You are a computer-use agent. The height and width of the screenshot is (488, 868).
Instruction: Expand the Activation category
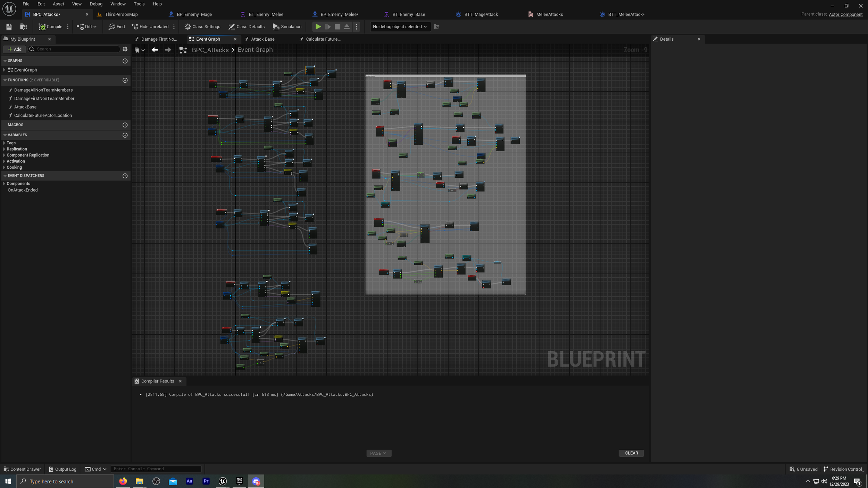click(x=4, y=161)
